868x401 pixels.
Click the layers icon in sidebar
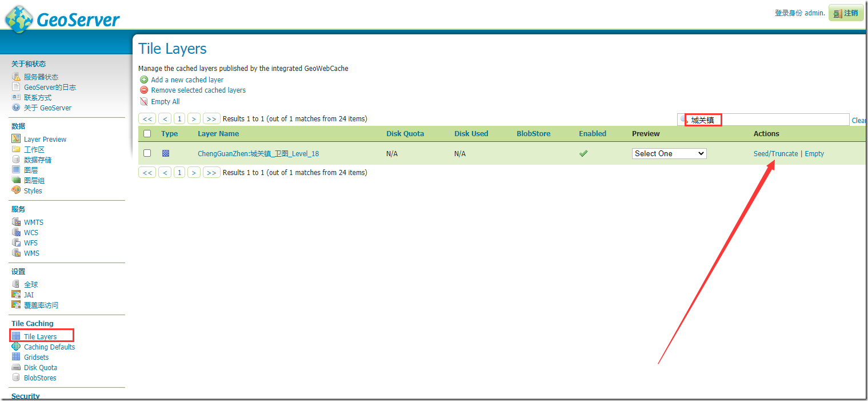(x=16, y=170)
